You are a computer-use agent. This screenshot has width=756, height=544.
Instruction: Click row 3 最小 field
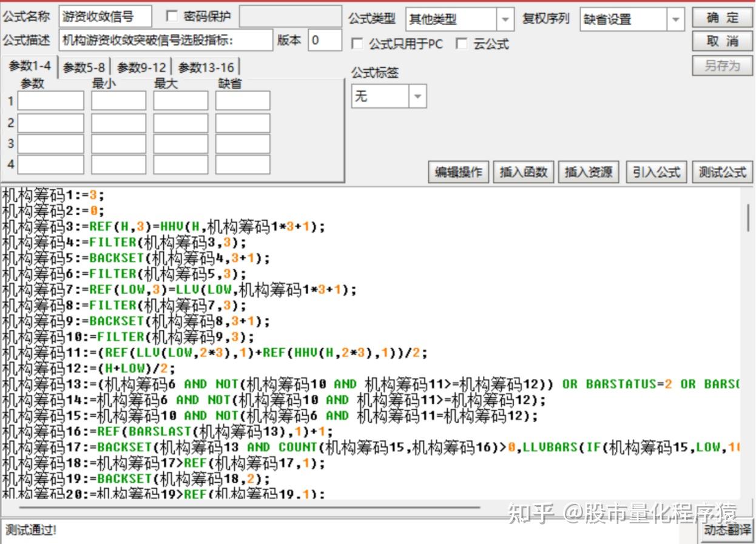[x=119, y=144]
